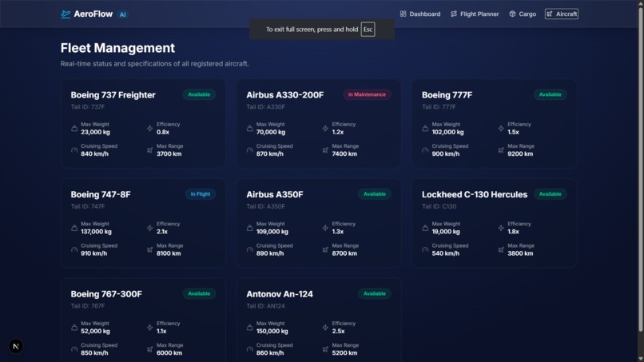This screenshot has height=362, width=644.
Task: Select the Airbus A350F card title
Action: pyautogui.click(x=275, y=194)
